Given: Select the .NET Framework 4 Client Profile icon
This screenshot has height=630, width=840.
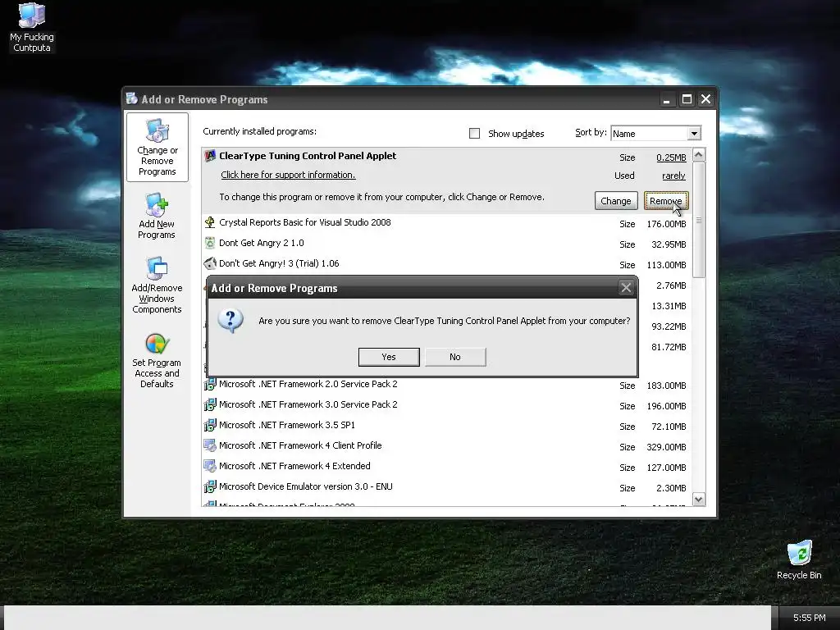Looking at the screenshot, I should click(210, 445).
